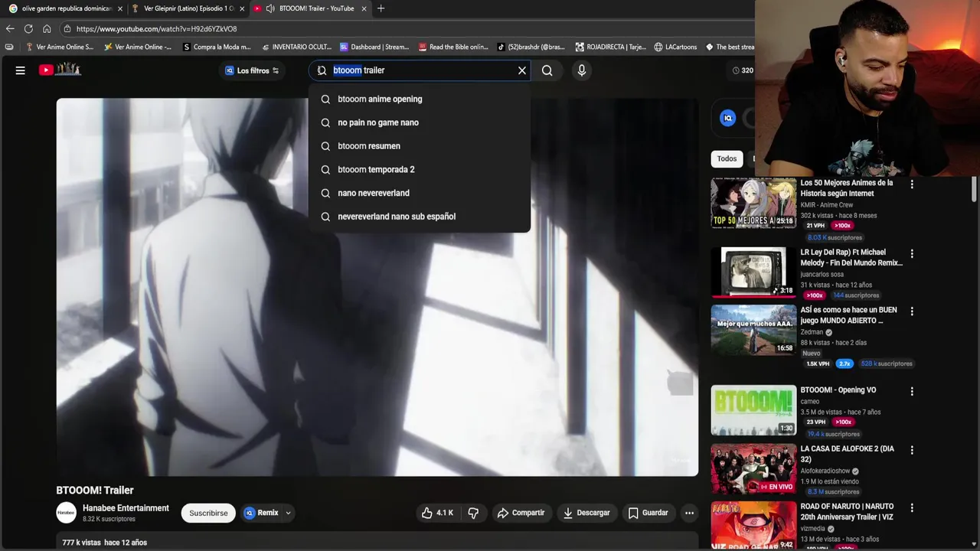Open Dashboard | Stream... bookmark

374,47
